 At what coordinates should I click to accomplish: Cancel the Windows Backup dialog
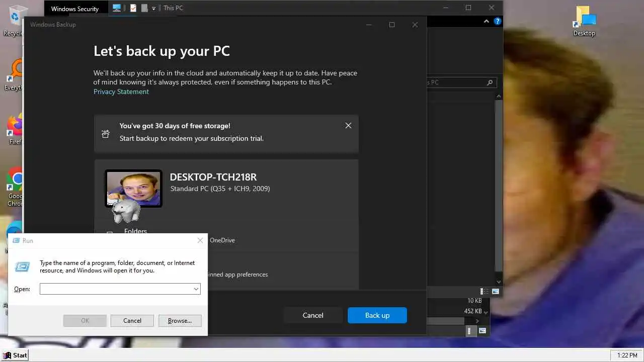[313, 315]
